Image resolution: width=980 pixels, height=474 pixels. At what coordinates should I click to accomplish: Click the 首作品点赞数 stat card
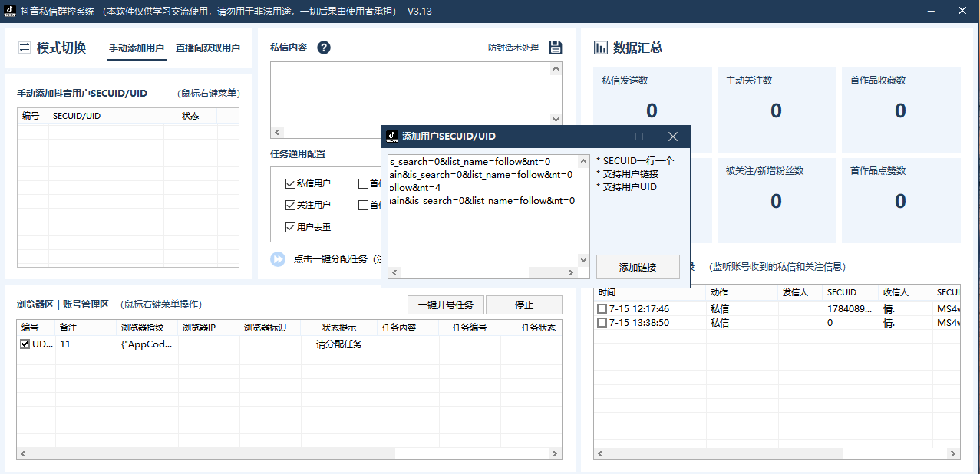pos(901,199)
